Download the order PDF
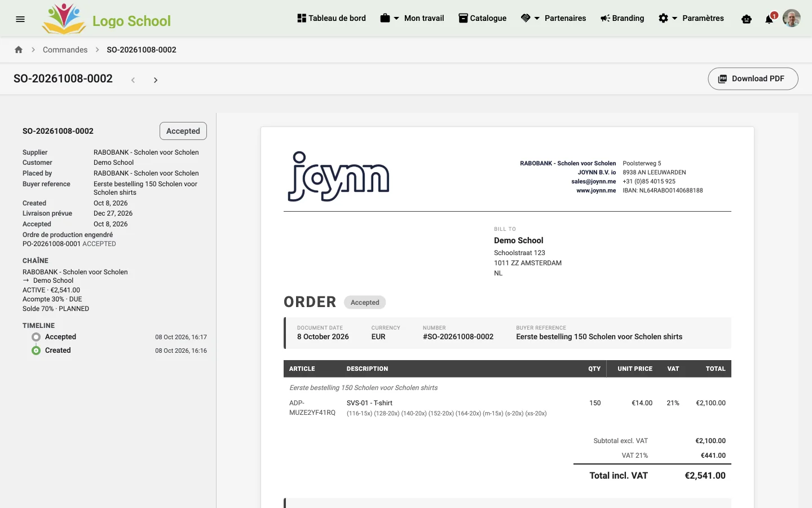This screenshot has width=812, height=508. (x=753, y=78)
